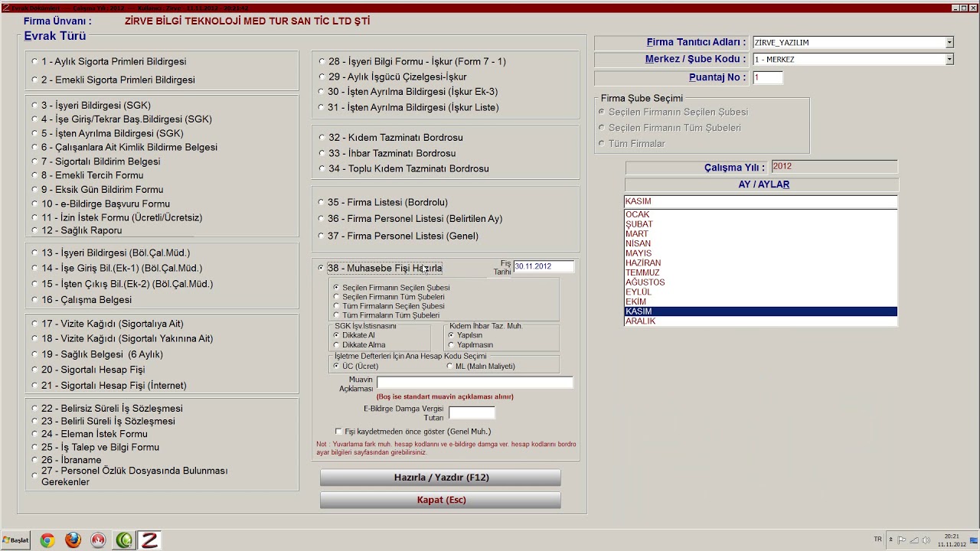980x551 pixels.
Task: Click the volume speaker tray icon
Action: tap(925, 540)
